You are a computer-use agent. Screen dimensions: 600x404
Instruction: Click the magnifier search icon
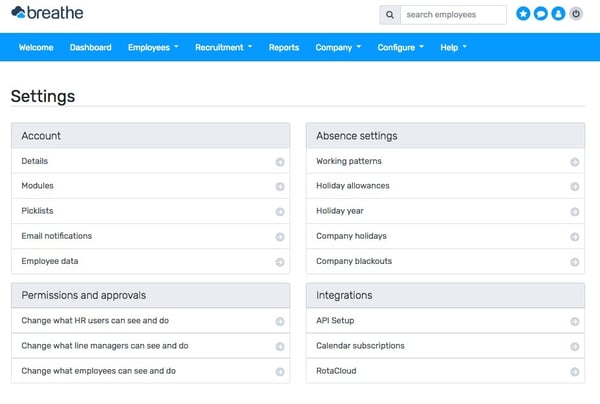pos(390,15)
